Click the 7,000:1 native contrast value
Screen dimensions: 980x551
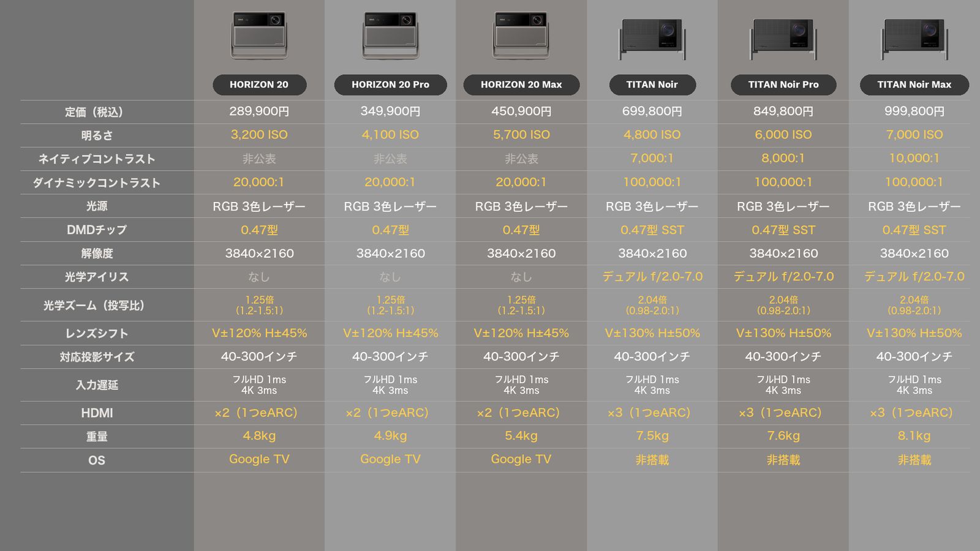(x=652, y=159)
